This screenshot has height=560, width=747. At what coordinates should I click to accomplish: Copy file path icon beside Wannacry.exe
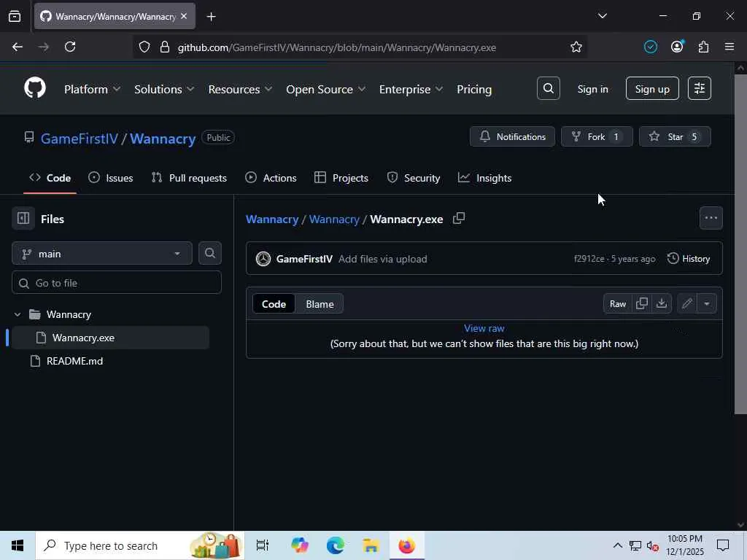(459, 219)
